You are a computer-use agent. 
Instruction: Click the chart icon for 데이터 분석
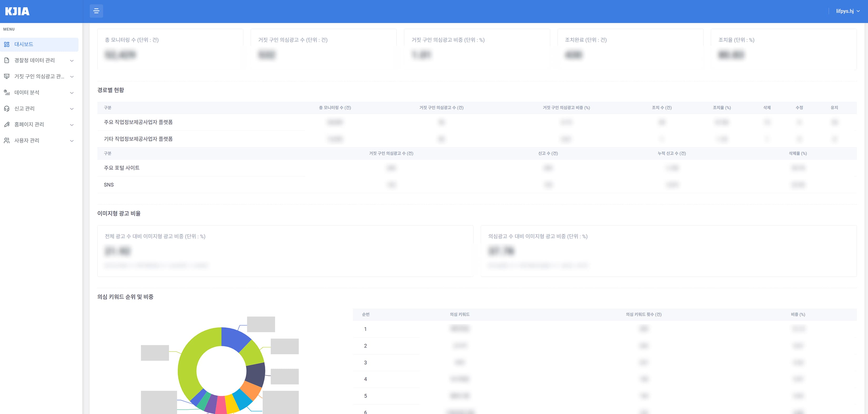pyautogui.click(x=7, y=92)
